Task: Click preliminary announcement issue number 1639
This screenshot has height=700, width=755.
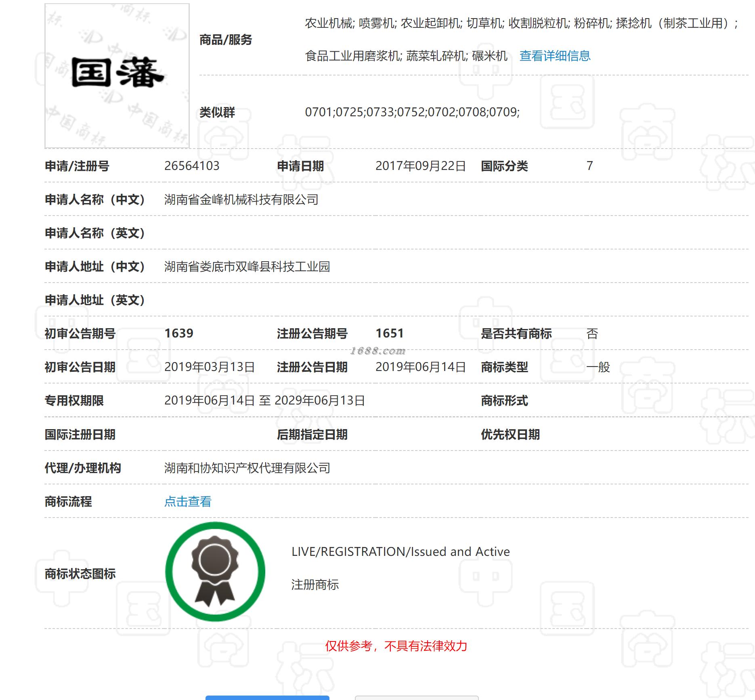Action: [179, 333]
